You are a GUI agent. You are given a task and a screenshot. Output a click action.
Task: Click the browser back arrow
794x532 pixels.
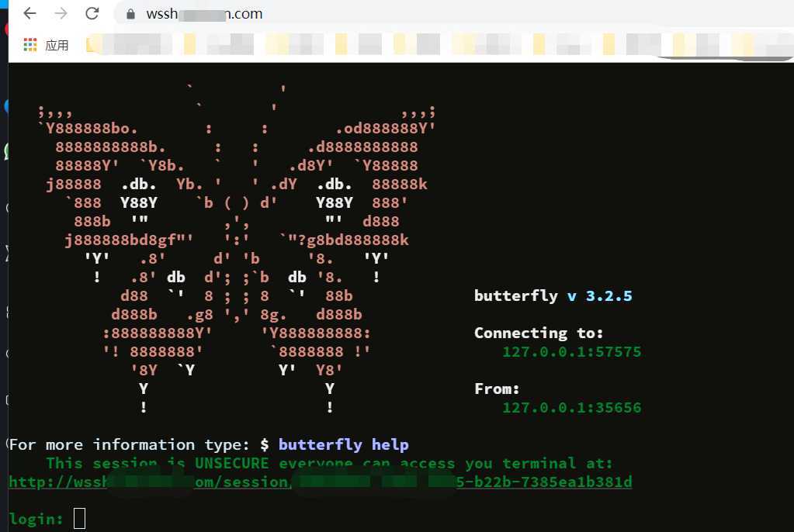[29, 13]
